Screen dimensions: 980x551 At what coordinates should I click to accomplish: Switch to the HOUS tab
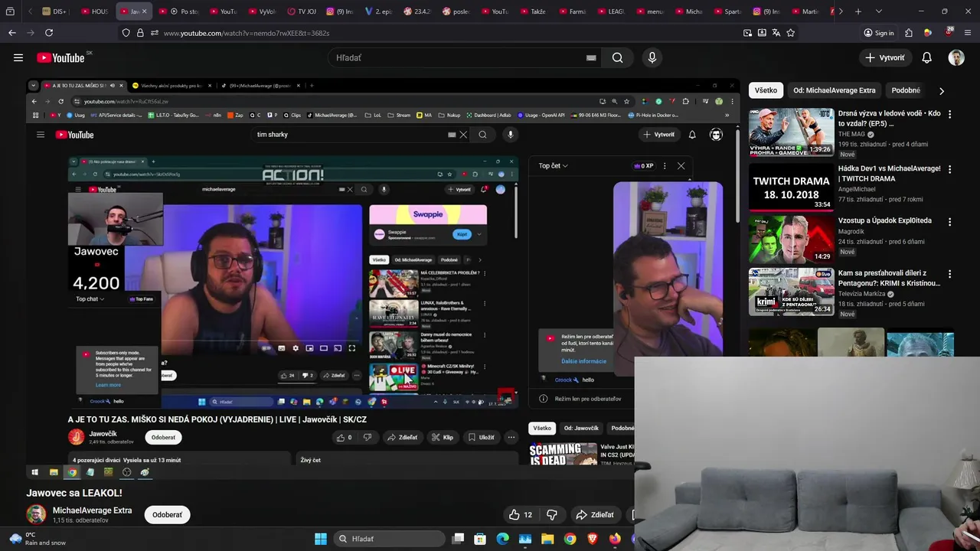93,11
